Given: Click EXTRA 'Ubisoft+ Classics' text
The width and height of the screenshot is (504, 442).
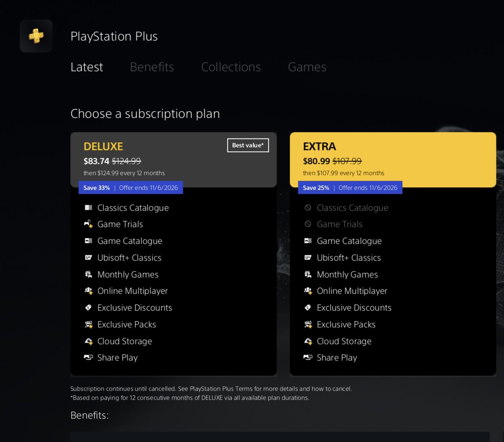Looking at the screenshot, I should [349, 258].
